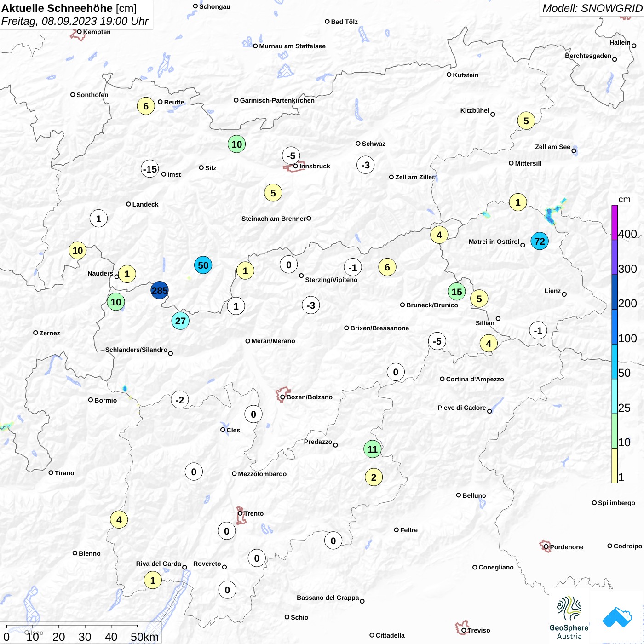The width and height of the screenshot is (644, 644).
Task: Click the Kempten city label
Action: 97,32
